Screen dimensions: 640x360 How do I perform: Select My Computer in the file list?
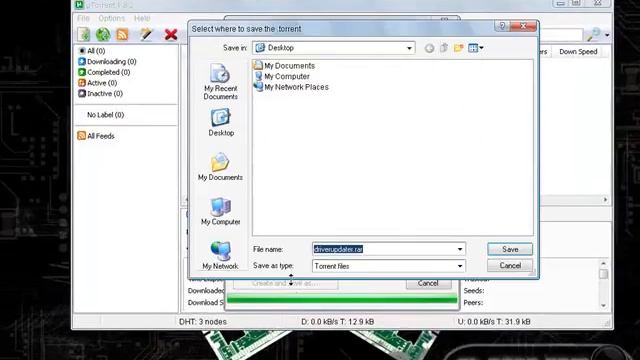tap(282, 76)
